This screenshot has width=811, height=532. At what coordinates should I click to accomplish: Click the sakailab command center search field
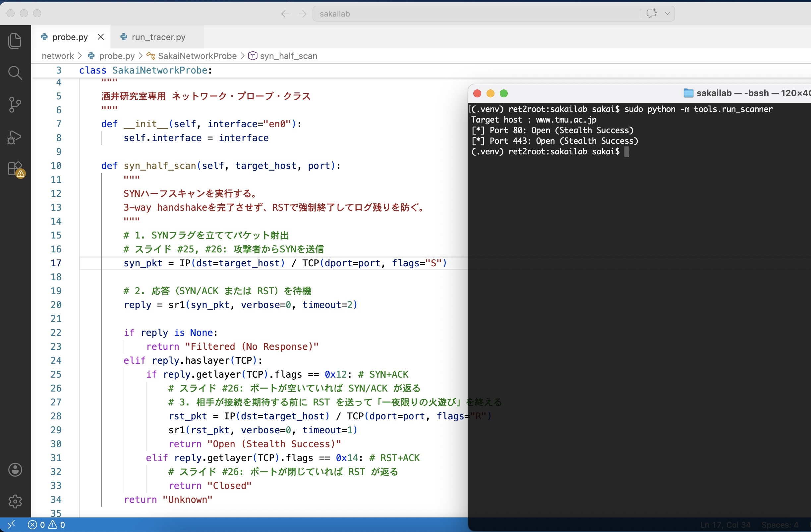tap(477, 14)
